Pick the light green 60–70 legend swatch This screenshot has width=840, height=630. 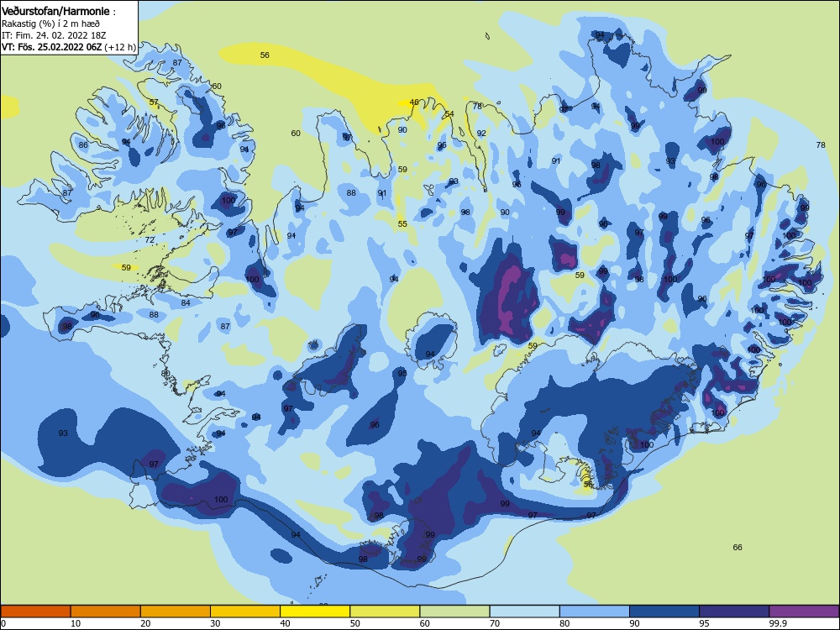(454, 612)
